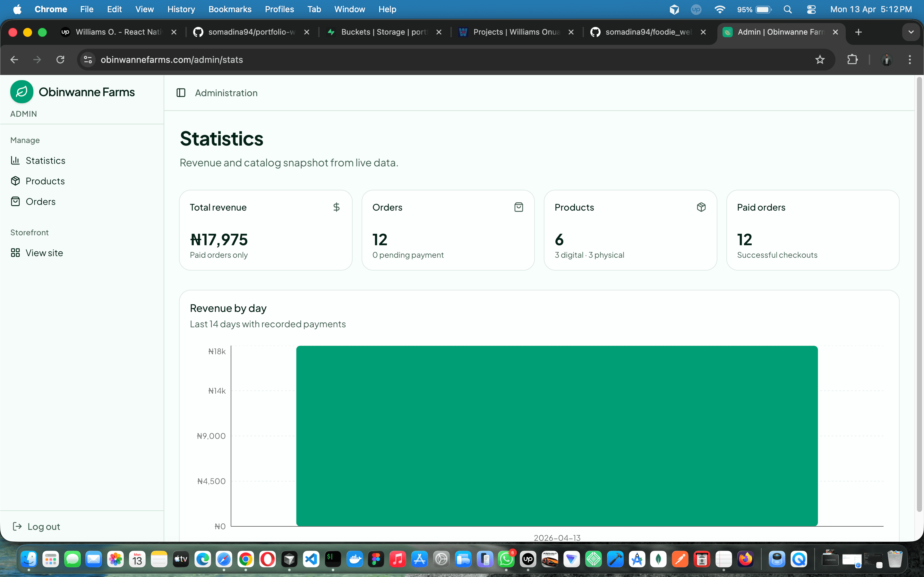This screenshot has height=577, width=924.
Task: Toggle the Administration sidebar panel
Action: [181, 93]
